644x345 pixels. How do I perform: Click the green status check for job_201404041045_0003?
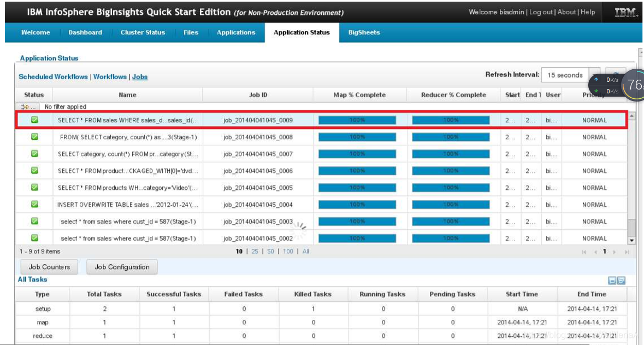[34, 221]
